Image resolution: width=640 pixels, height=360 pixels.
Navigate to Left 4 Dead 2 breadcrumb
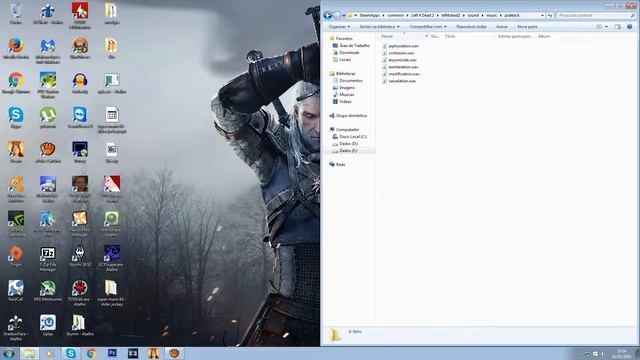422,16
